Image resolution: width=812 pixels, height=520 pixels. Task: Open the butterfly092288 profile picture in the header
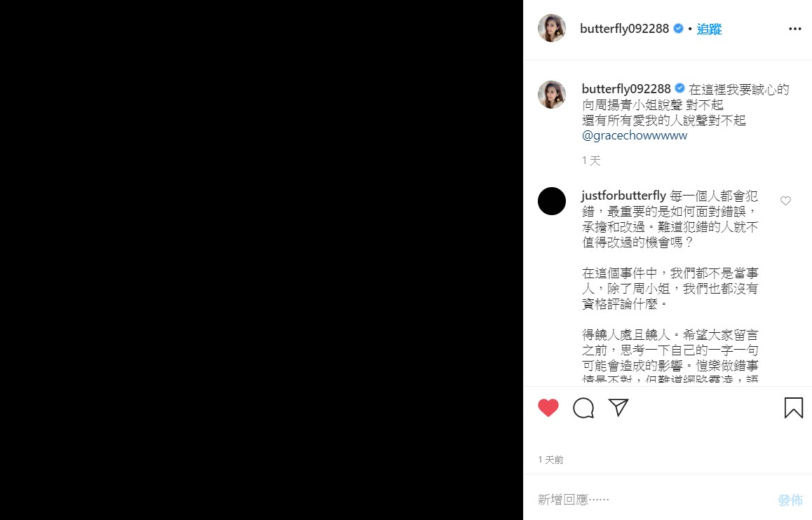click(x=552, y=28)
